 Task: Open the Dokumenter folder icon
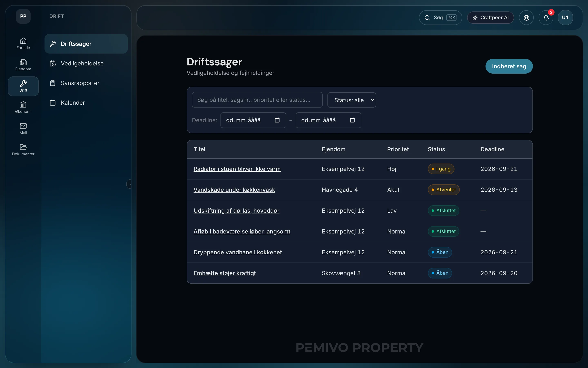(x=23, y=150)
